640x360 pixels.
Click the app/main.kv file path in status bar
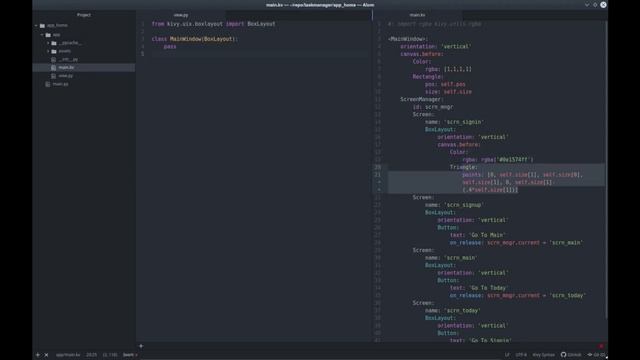click(68, 355)
